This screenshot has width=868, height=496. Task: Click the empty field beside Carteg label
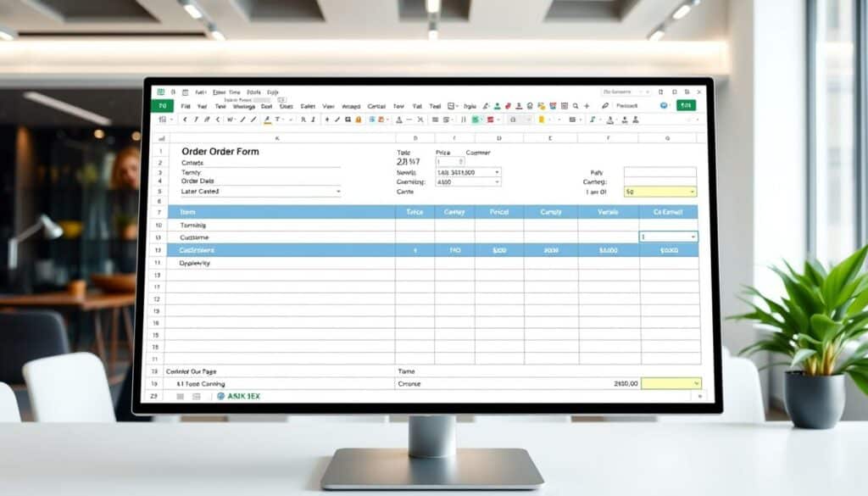click(659, 181)
